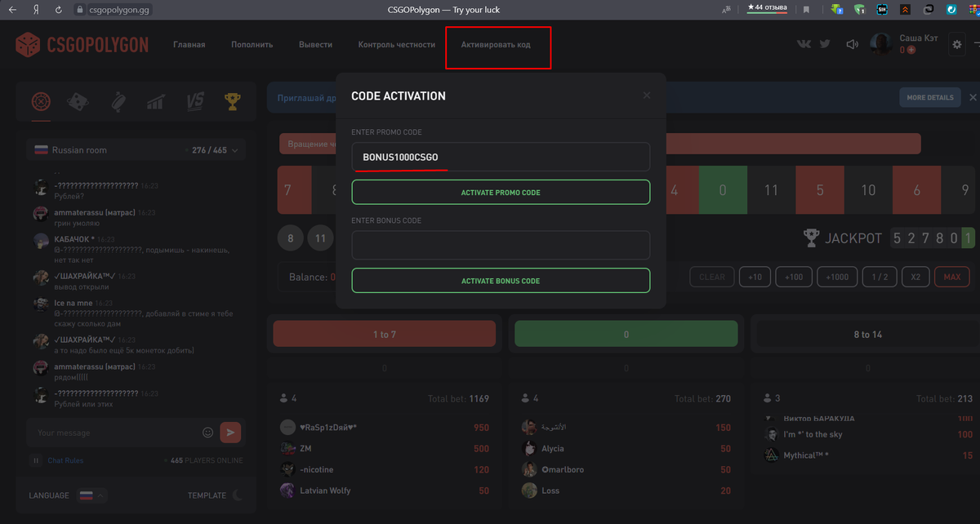980x524 pixels.
Task: Open the green download extension icon
Action: click(x=836, y=10)
